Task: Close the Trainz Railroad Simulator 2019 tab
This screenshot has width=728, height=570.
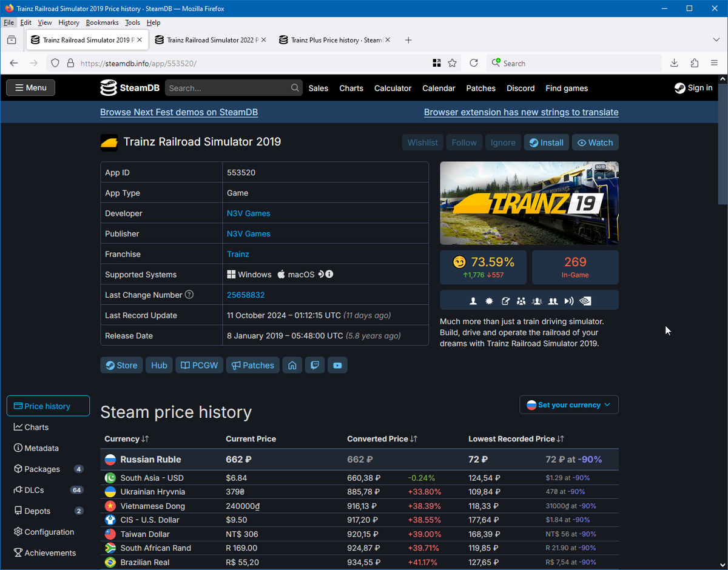Action: (x=140, y=40)
